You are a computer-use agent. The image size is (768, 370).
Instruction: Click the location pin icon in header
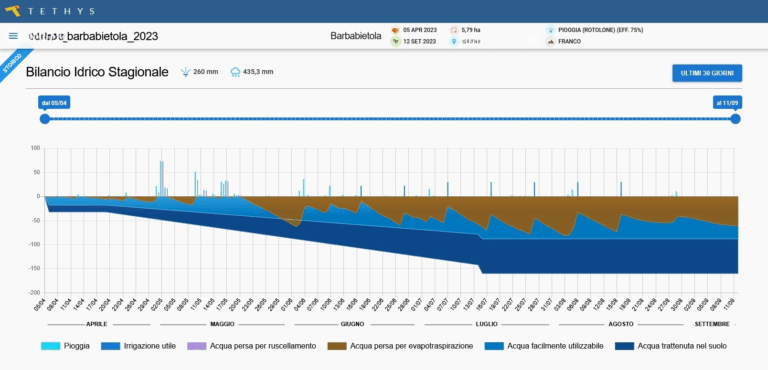(454, 42)
